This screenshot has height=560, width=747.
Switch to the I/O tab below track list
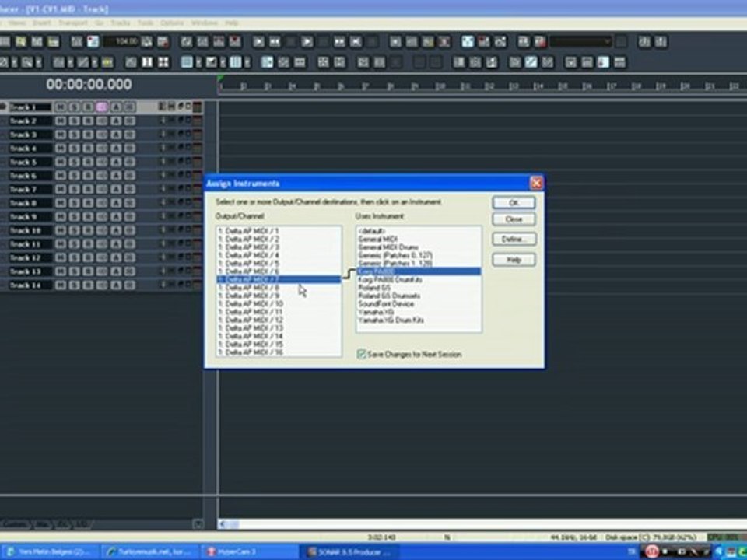tap(82, 525)
